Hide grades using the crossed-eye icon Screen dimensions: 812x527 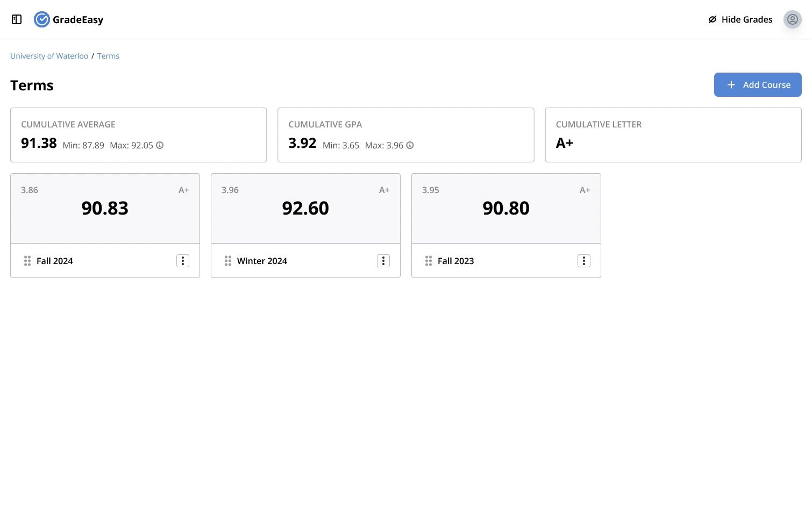click(712, 19)
